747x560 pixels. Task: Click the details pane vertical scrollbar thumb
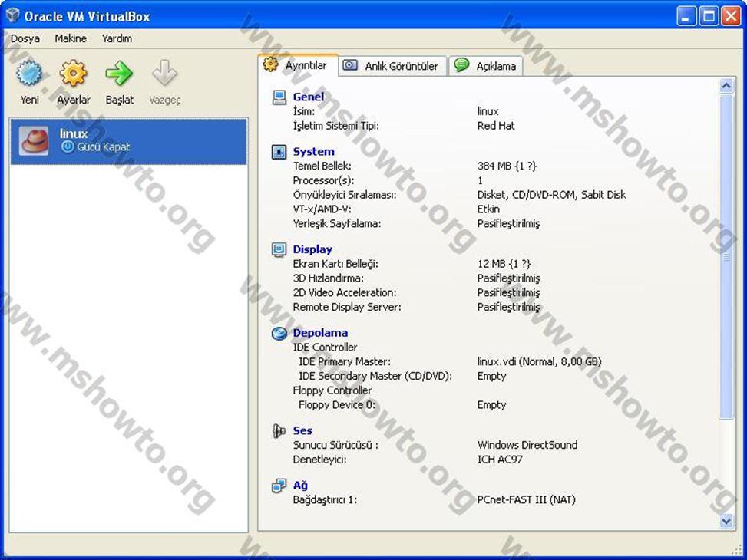726,257
